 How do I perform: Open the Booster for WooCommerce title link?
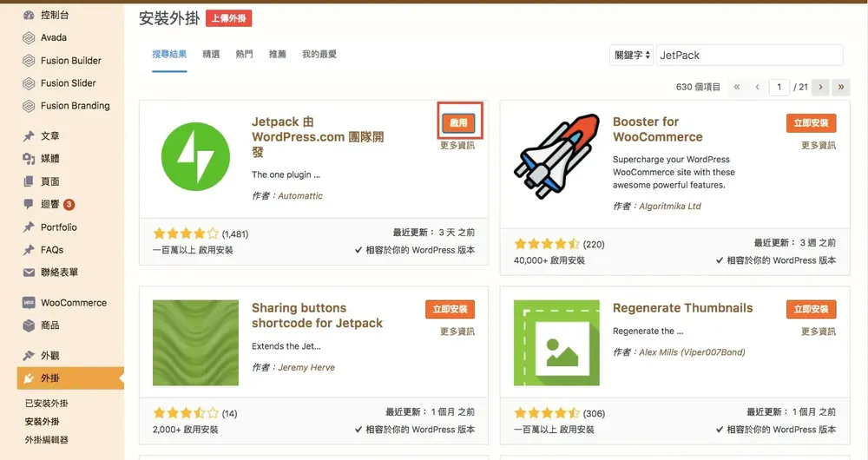(658, 129)
